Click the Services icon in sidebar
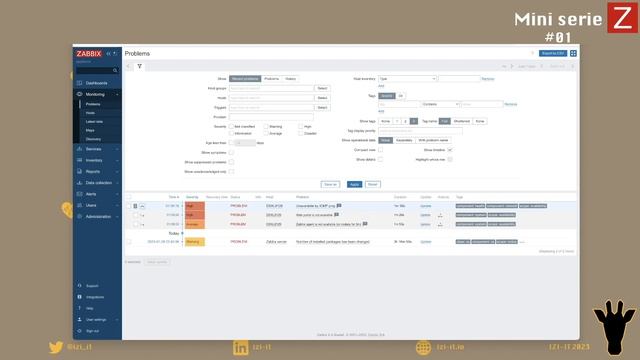This screenshot has height=360, width=640. (x=80, y=149)
